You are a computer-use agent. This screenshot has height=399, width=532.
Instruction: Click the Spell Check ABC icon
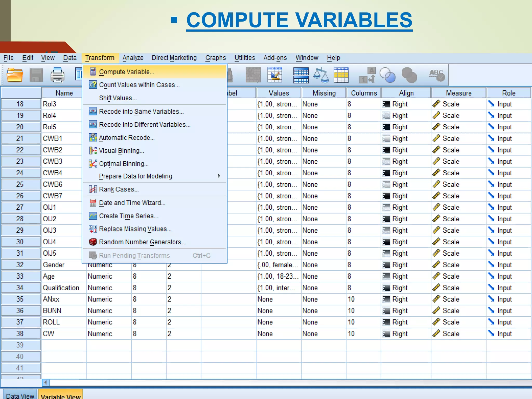[437, 75]
